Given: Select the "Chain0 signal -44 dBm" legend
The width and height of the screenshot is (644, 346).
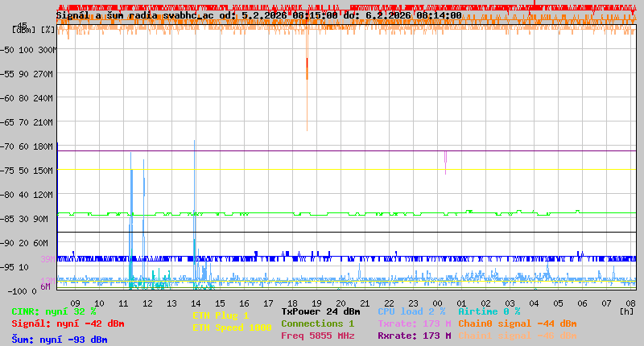Looking at the screenshot, I should pos(517,323).
